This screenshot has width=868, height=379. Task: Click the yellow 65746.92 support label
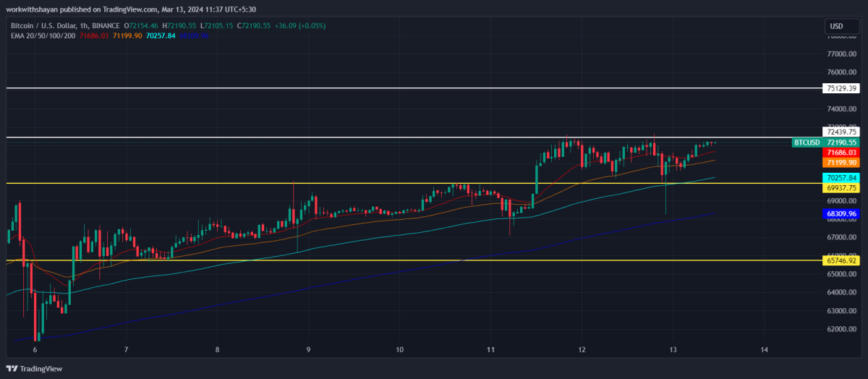(841, 260)
